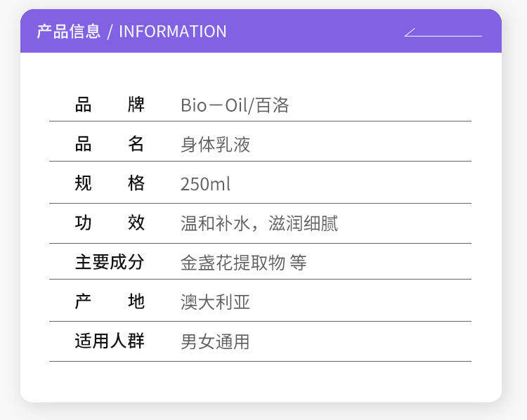The width and height of the screenshot is (527, 420).
Task: Click the 产品信息 header title
Action: pyautogui.click(x=69, y=32)
